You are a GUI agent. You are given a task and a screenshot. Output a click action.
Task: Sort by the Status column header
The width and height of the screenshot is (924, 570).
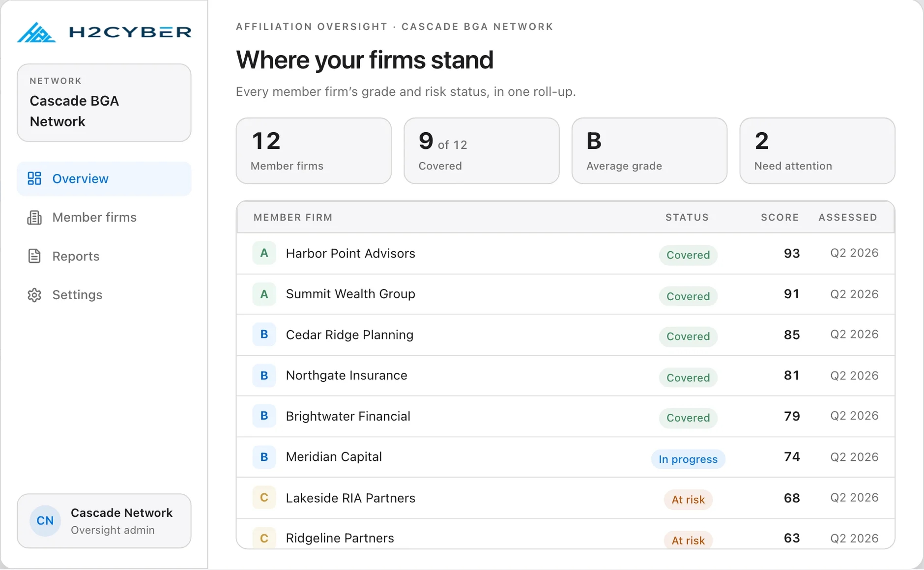coord(687,217)
